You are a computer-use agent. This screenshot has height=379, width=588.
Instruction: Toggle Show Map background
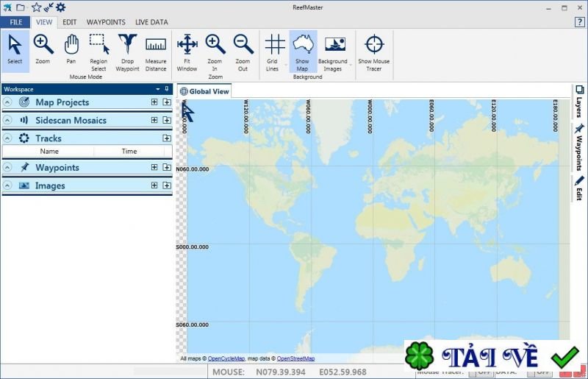(302, 52)
